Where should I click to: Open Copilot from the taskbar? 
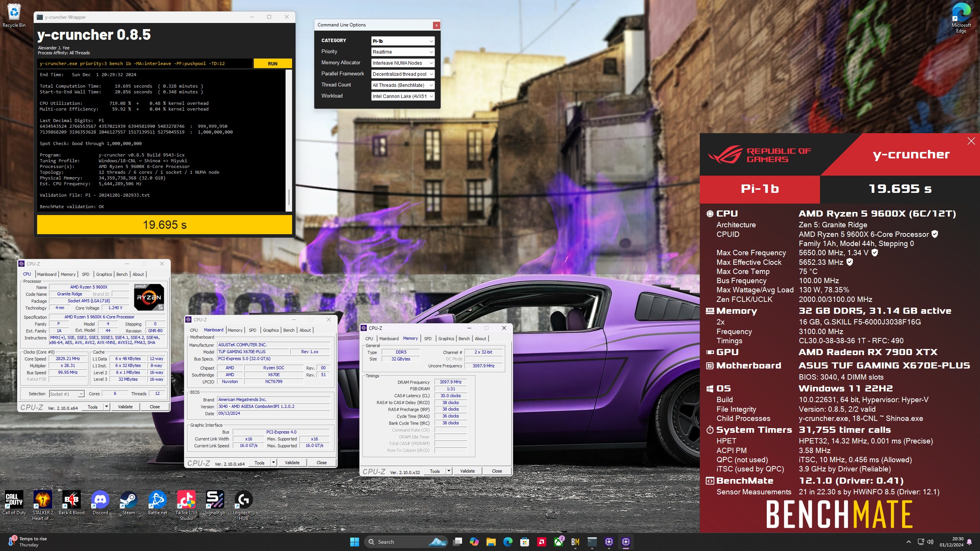tap(474, 542)
